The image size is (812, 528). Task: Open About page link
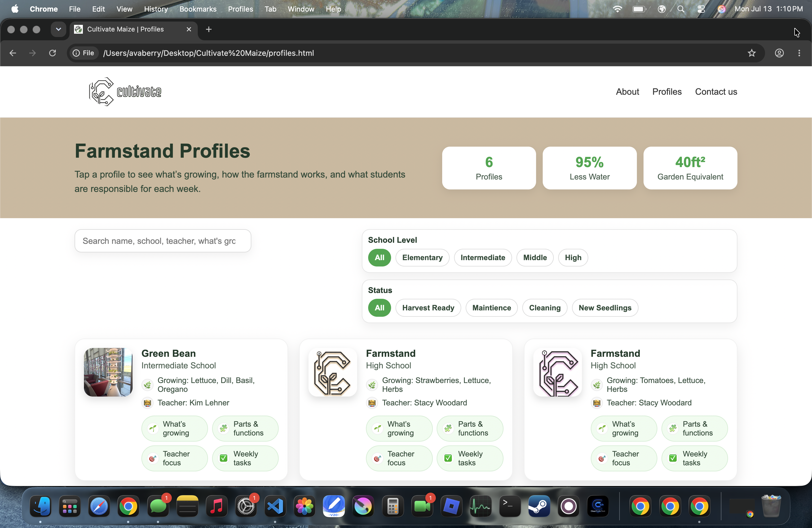[x=627, y=92]
